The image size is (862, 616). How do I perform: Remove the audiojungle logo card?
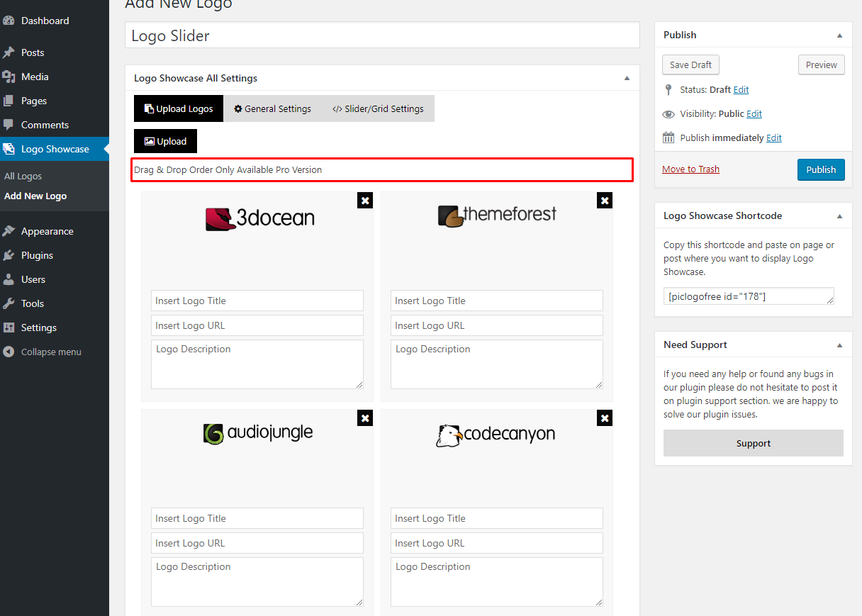365,418
